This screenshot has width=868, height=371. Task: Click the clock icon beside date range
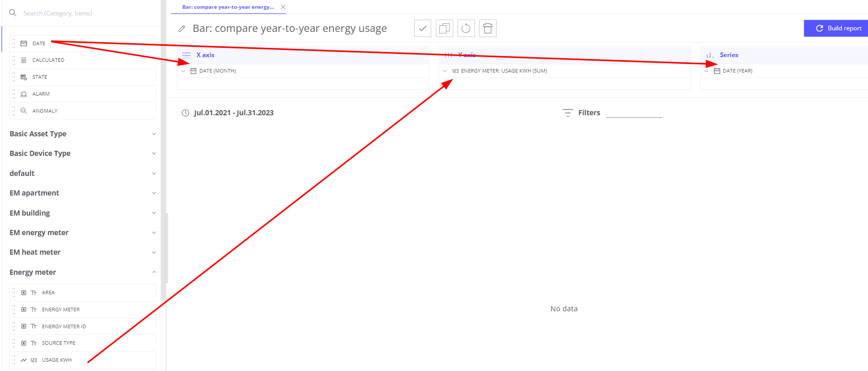(x=185, y=113)
